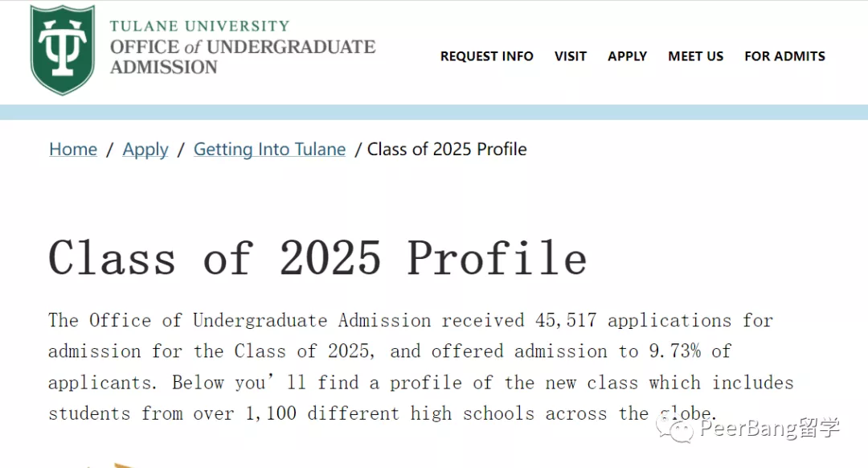Click the current-page breadcrumb Class of 2025 Profile
868x468 pixels.
click(447, 150)
